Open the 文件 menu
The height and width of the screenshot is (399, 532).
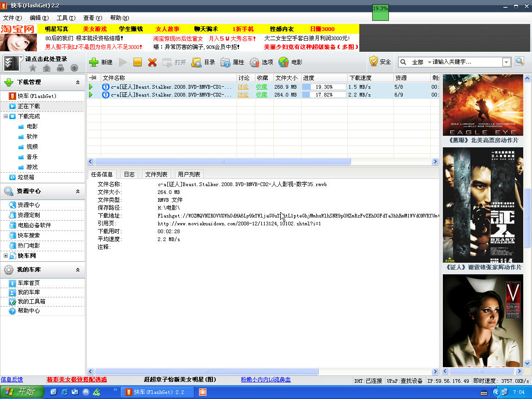point(12,18)
